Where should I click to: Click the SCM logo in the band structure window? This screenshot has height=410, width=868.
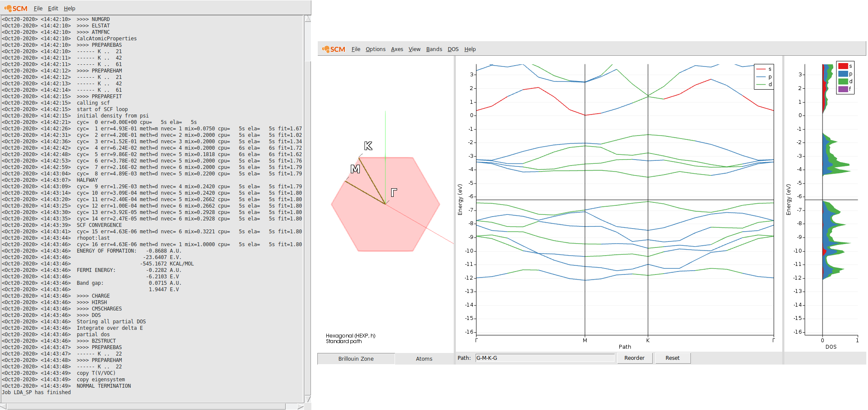[x=332, y=49]
